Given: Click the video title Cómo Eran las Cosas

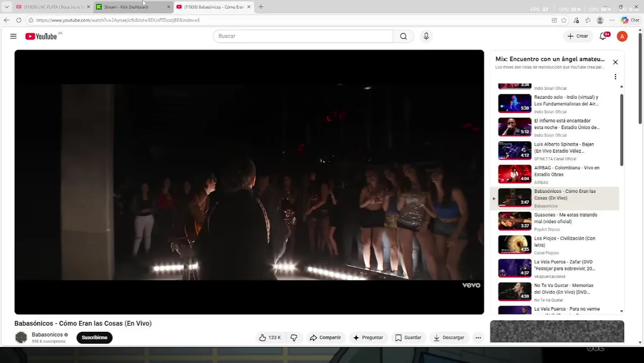Looking at the screenshot, I should (x=83, y=324).
